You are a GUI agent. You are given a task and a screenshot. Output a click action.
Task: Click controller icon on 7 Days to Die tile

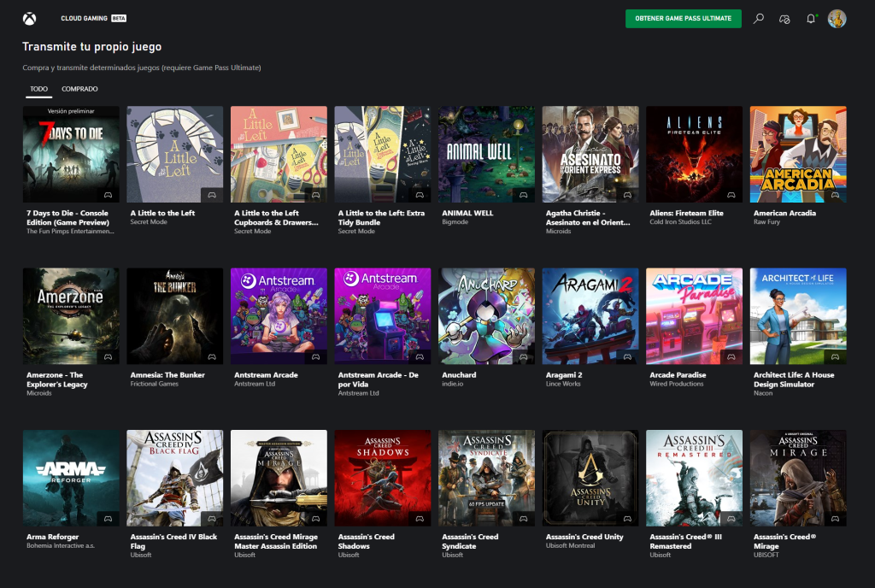(108, 195)
